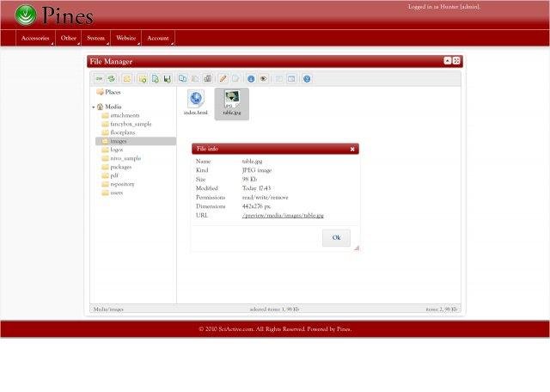The image size is (550, 392).
Task: Click the 'JPEG image' Kind value
Action: coord(257,170)
